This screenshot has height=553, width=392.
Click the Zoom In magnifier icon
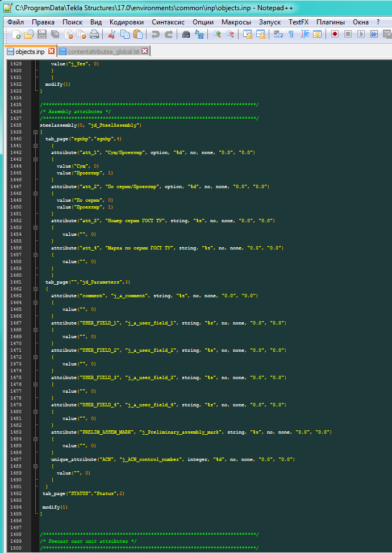click(x=216, y=35)
